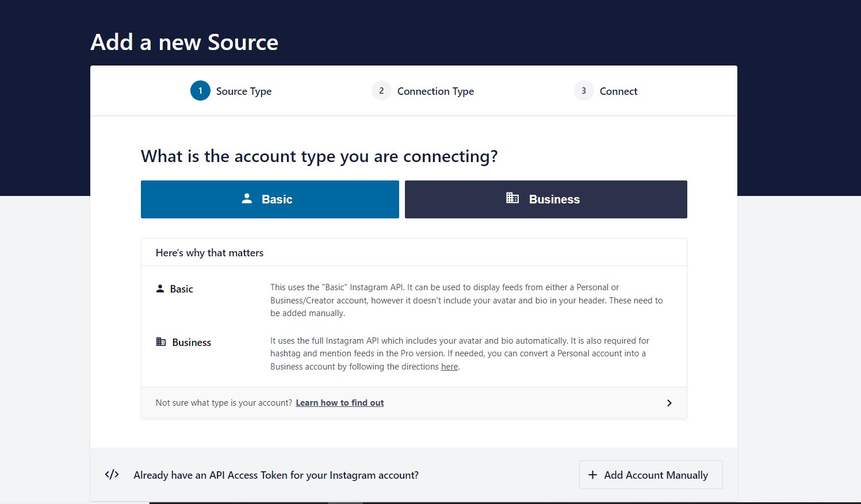The image size is (861, 504).
Task: Click the Add Account Manually button
Action: (x=650, y=475)
